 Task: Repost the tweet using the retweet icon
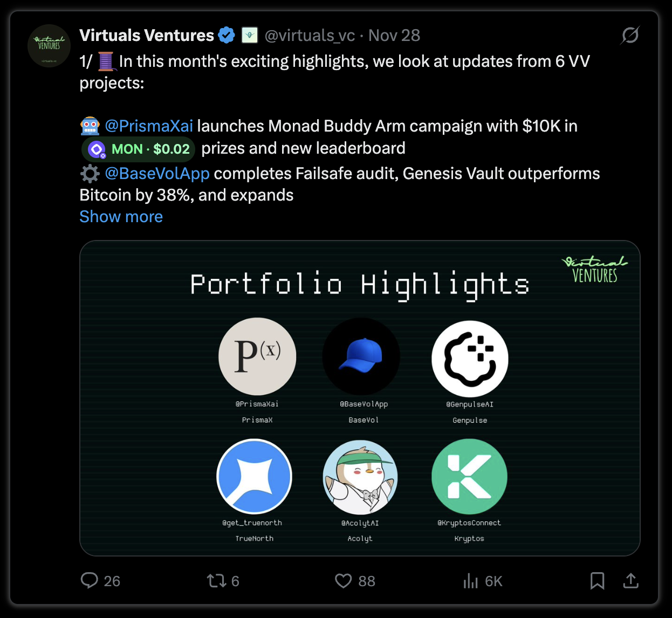(x=216, y=581)
